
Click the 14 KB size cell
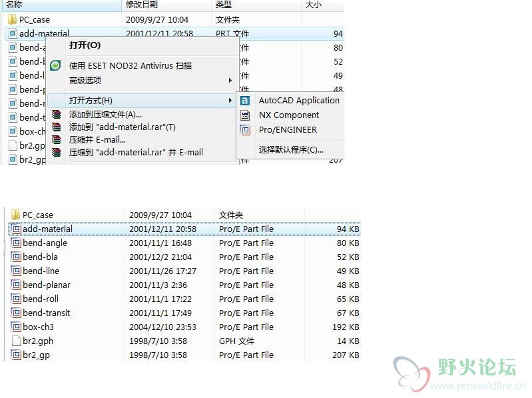[348, 341]
